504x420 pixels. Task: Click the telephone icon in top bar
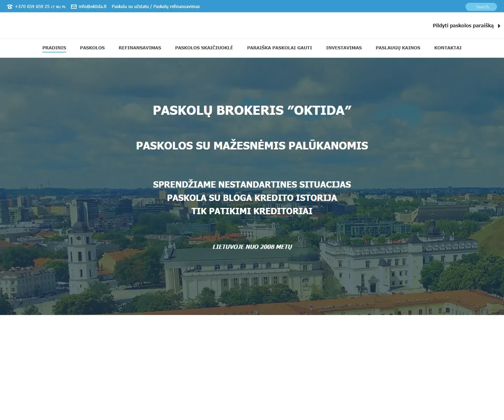click(10, 7)
